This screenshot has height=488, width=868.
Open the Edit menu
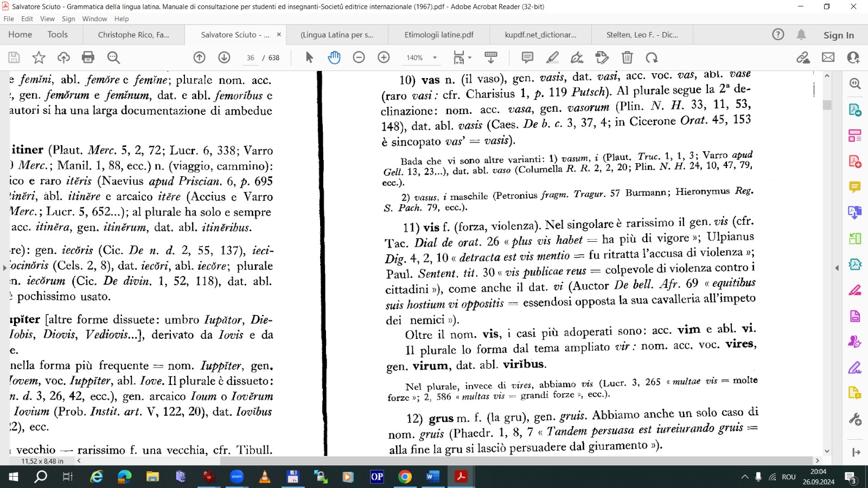(x=27, y=19)
